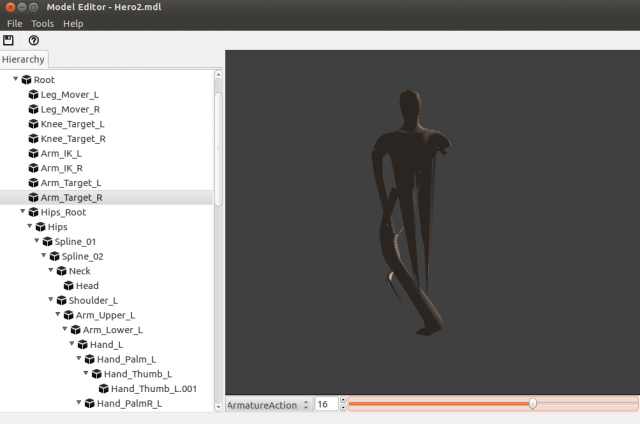Collapse the Shoulder_L node

coord(51,300)
